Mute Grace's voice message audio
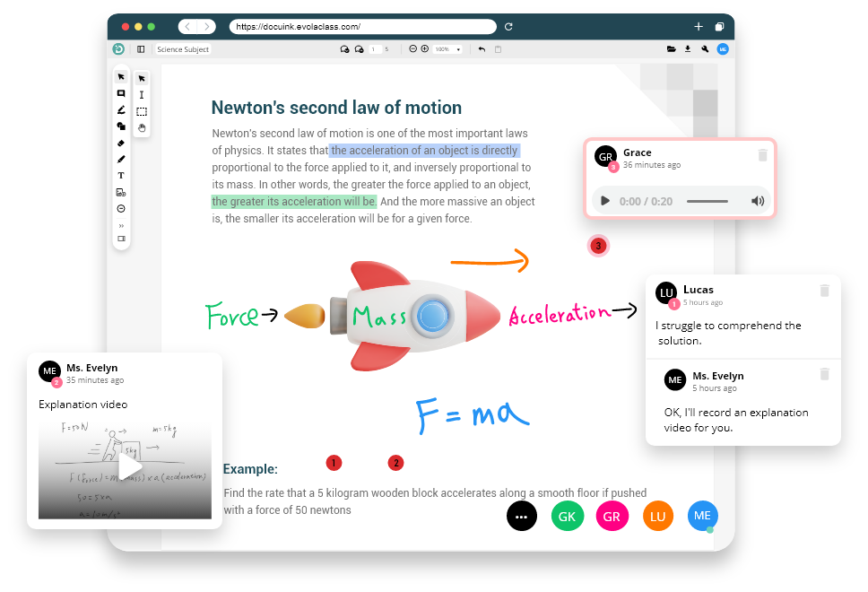The width and height of the screenshot is (868, 592). (758, 201)
